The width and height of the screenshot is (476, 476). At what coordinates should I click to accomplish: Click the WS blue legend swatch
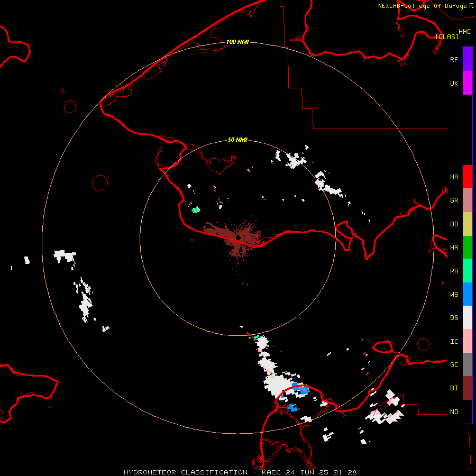click(x=467, y=294)
